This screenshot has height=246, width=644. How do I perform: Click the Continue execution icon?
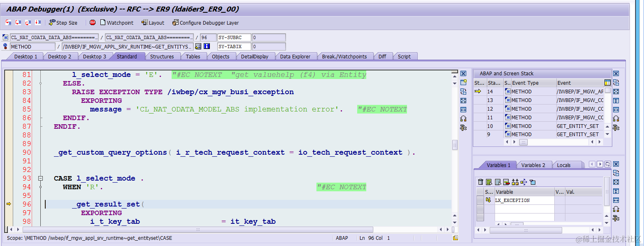[x=38, y=23]
